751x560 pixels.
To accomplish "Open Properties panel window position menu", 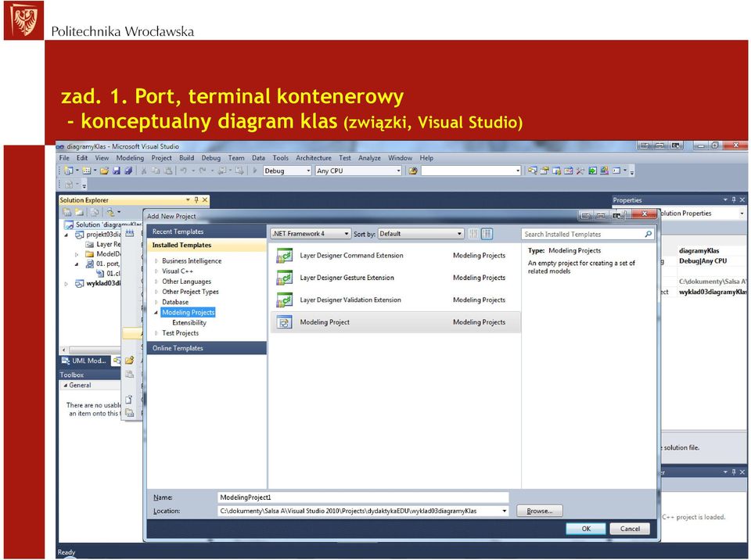I will click(x=725, y=199).
